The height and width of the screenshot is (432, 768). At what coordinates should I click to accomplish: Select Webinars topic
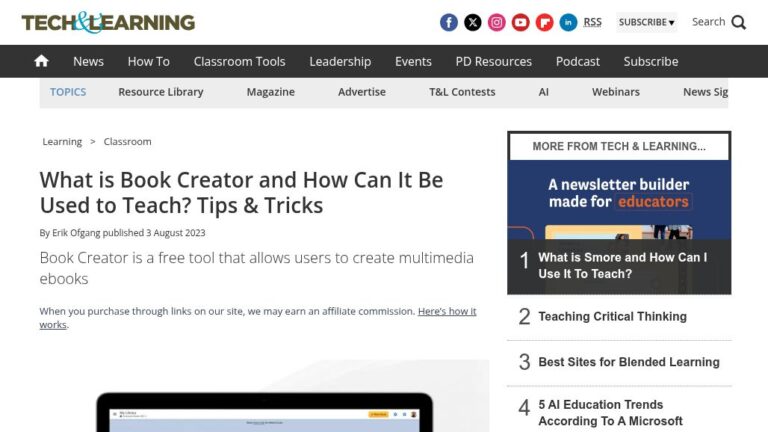616,92
